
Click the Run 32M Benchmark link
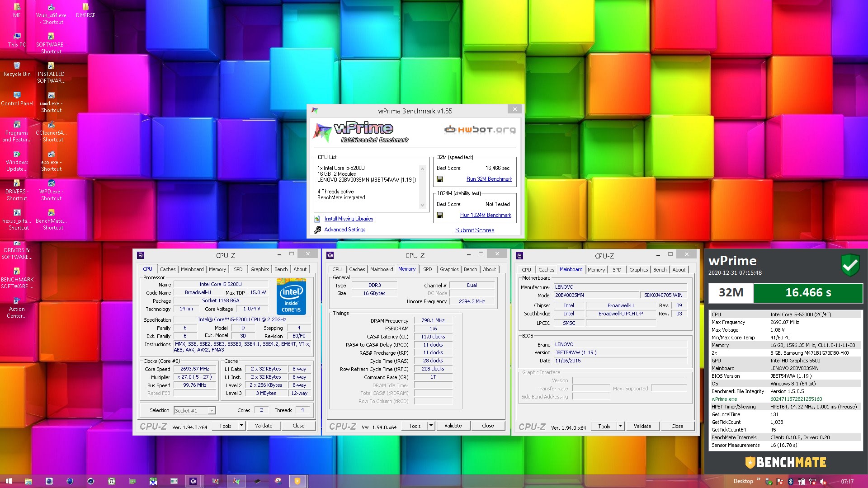489,179
